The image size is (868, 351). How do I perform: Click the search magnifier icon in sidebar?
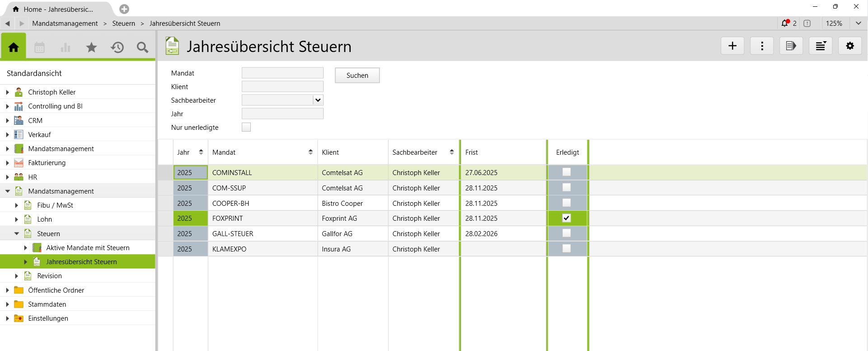click(142, 47)
